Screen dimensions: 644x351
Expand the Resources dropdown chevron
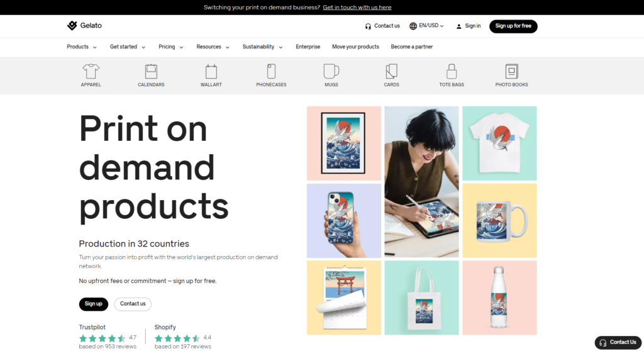coord(228,47)
